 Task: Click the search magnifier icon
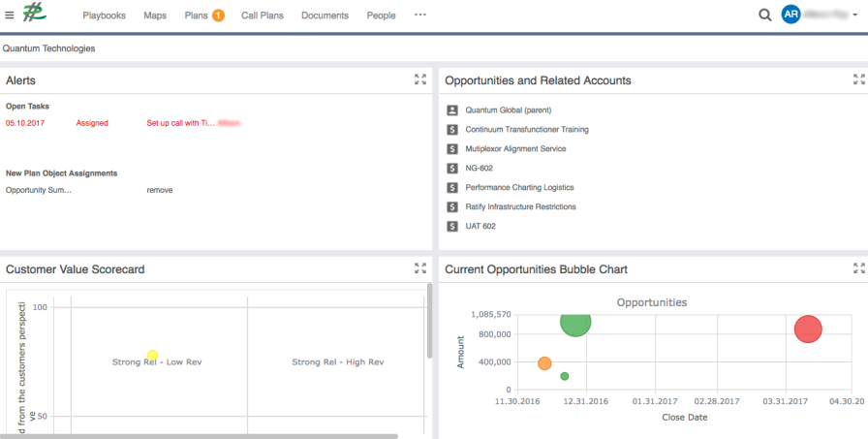(765, 16)
